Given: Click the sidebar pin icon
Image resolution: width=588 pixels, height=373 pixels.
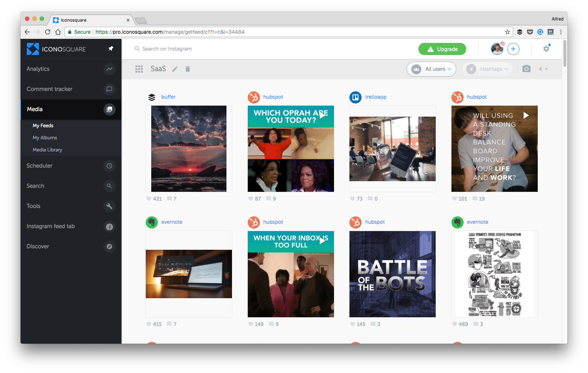Looking at the screenshot, I should pos(110,49).
